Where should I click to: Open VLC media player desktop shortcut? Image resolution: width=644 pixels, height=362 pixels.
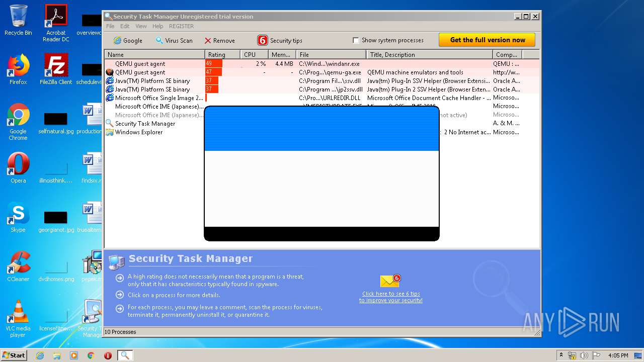click(18, 319)
